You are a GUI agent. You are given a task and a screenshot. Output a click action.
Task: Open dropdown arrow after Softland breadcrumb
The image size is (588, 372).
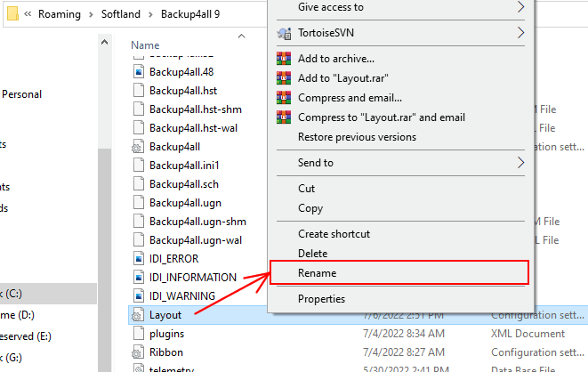coord(150,14)
